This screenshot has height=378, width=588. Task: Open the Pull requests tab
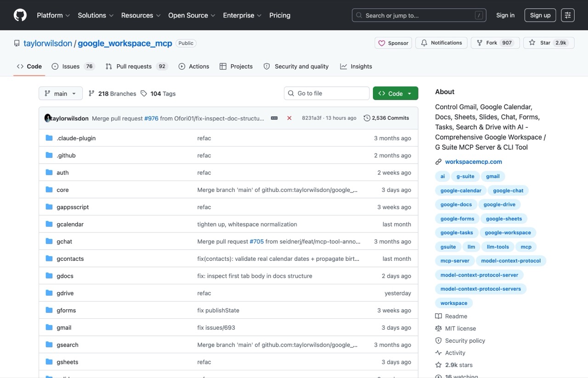click(x=136, y=66)
